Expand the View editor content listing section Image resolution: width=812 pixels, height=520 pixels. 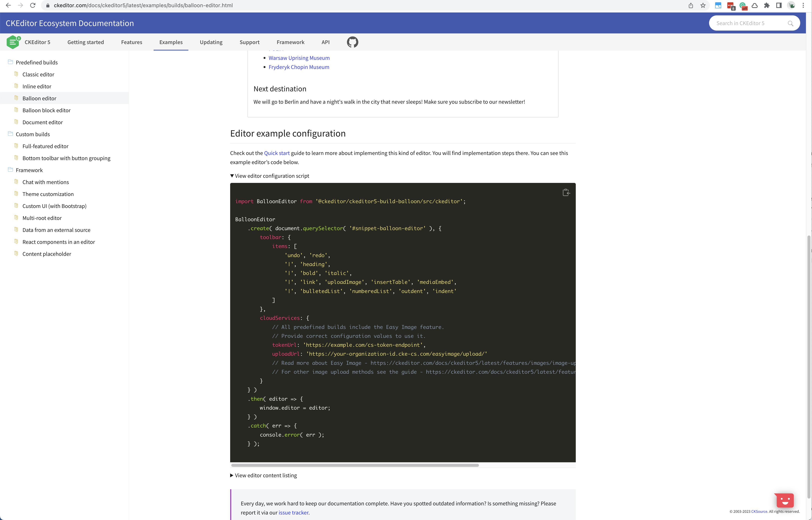[264, 475]
